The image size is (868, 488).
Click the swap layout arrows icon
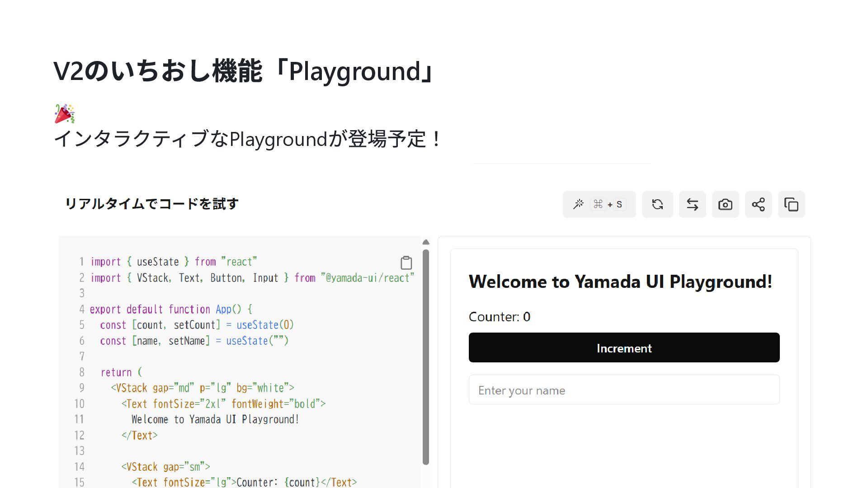pyautogui.click(x=692, y=204)
